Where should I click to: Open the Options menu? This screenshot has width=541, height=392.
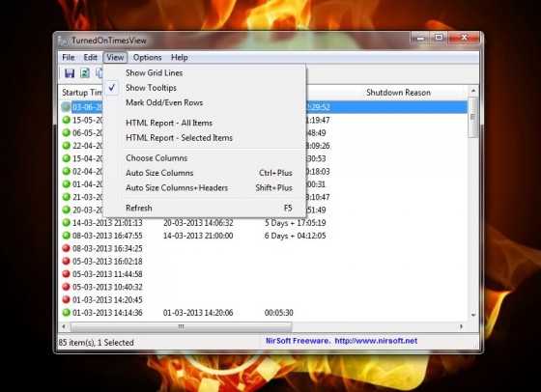tap(147, 57)
